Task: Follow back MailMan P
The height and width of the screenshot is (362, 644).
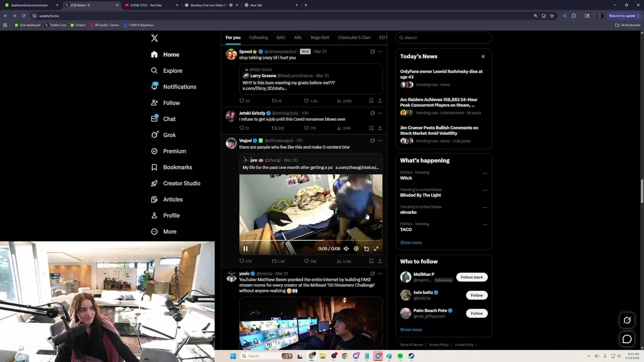Action: [472, 277]
